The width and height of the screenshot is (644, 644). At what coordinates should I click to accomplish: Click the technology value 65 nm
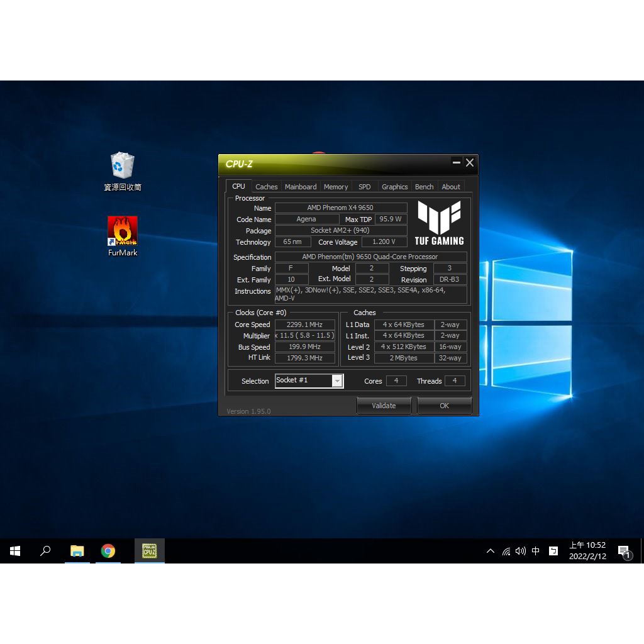coord(292,242)
